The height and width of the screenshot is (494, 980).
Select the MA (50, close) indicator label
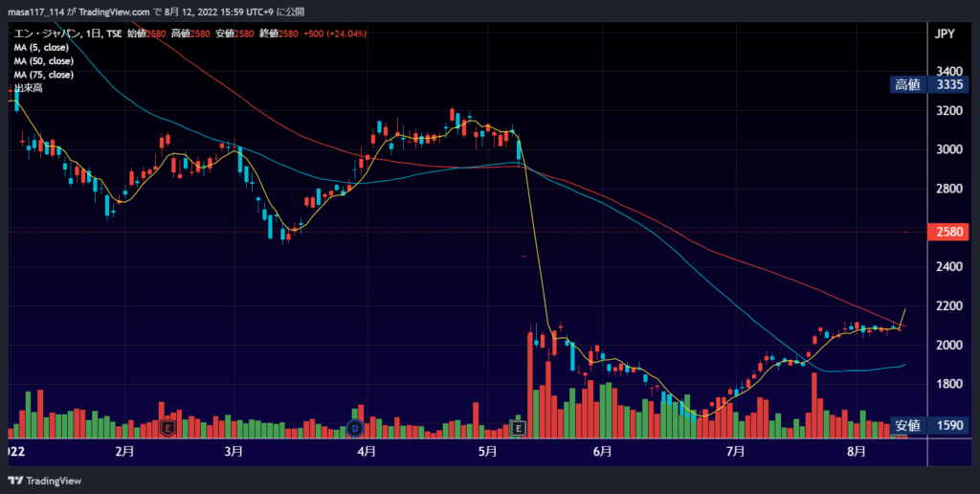click(44, 61)
